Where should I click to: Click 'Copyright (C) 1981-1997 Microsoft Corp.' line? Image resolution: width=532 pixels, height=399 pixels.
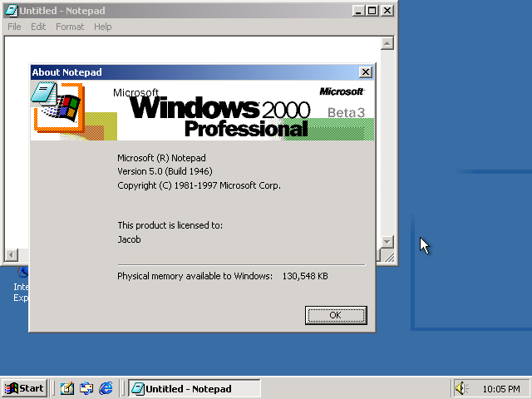coord(199,185)
